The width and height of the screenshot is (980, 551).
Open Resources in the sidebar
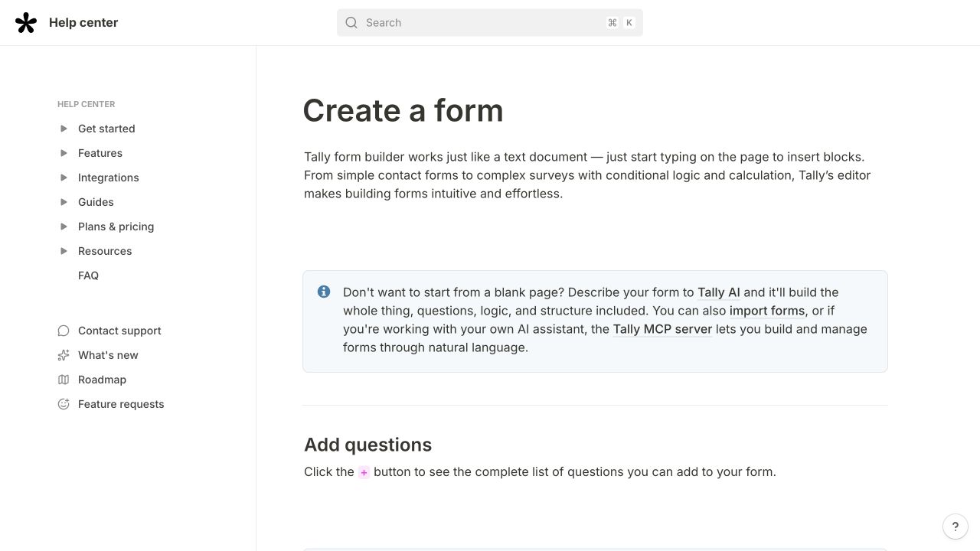(105, 251)
